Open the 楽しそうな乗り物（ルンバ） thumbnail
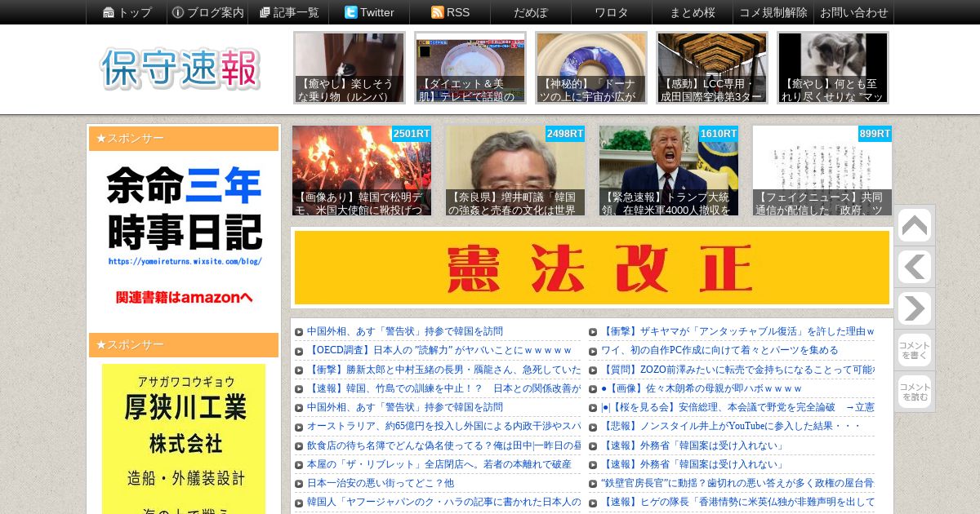Image resolution: width=980 pixels, height=514 pixels. 350,68
